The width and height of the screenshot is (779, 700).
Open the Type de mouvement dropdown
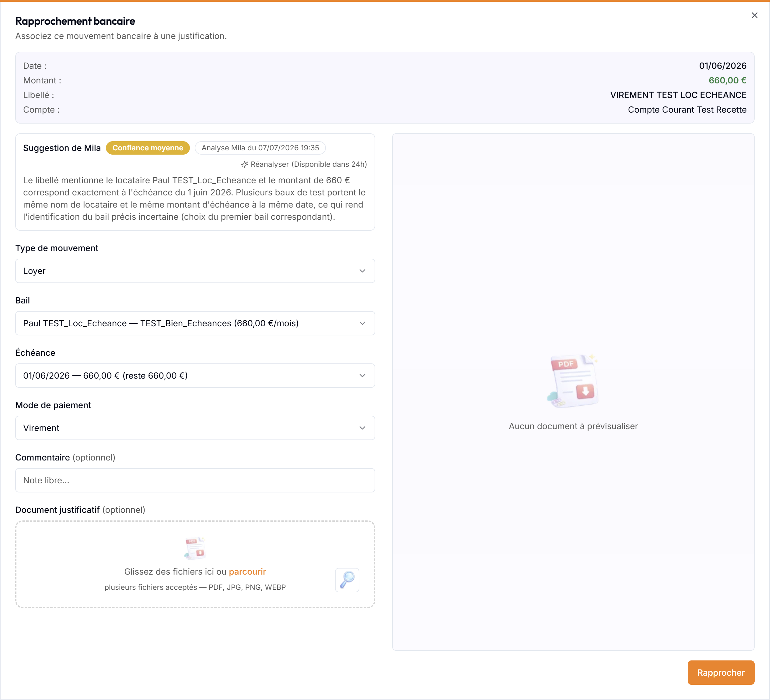point(195,271)
